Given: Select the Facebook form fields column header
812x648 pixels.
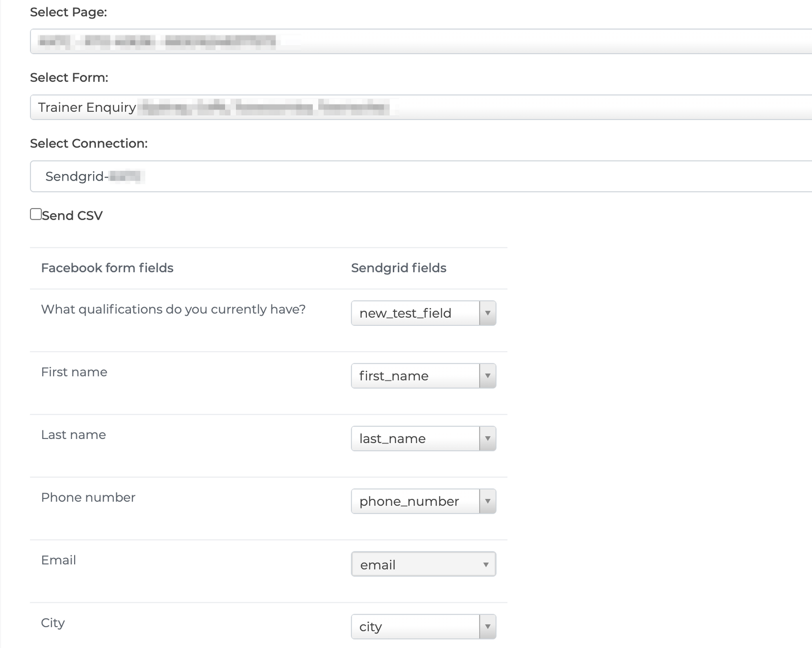Looking at the screenshot, I should pyautogui.click(x=108, y=268).
